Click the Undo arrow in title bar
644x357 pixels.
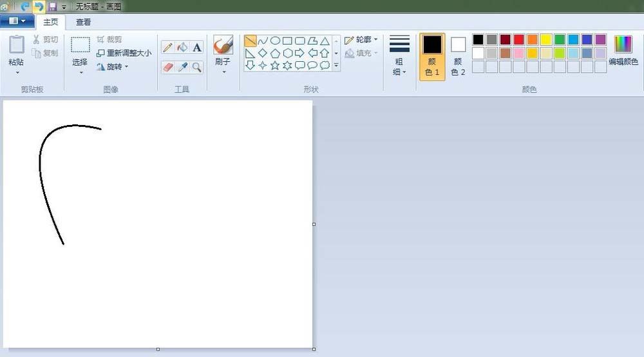(x=39, y=6)
